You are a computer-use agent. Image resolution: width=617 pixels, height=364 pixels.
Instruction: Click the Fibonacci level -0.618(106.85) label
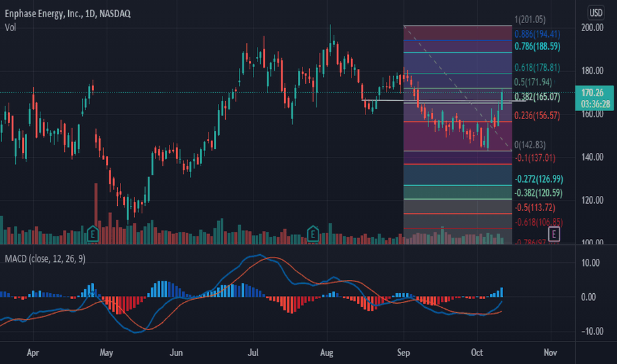[539, 222]
